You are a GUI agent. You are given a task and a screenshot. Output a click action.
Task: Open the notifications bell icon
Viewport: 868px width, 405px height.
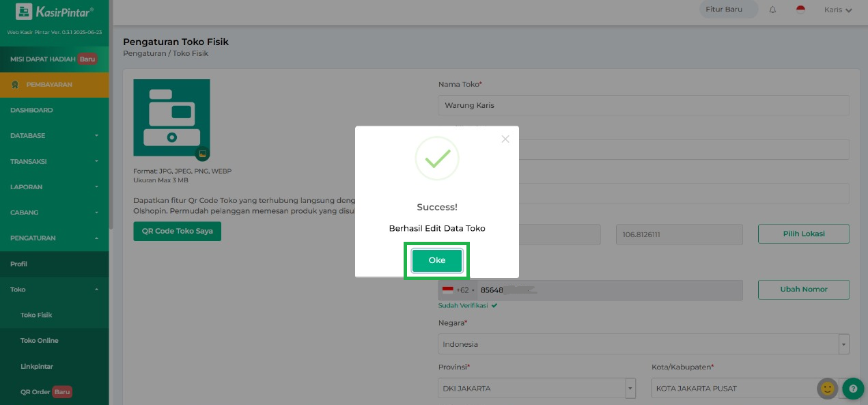coord(772,10)
